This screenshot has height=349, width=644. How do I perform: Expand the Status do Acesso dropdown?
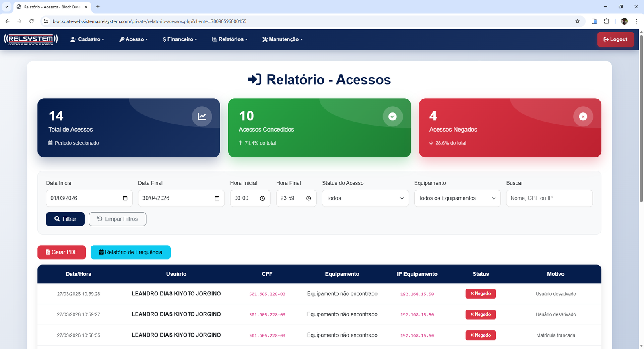(x=365, y=198)
